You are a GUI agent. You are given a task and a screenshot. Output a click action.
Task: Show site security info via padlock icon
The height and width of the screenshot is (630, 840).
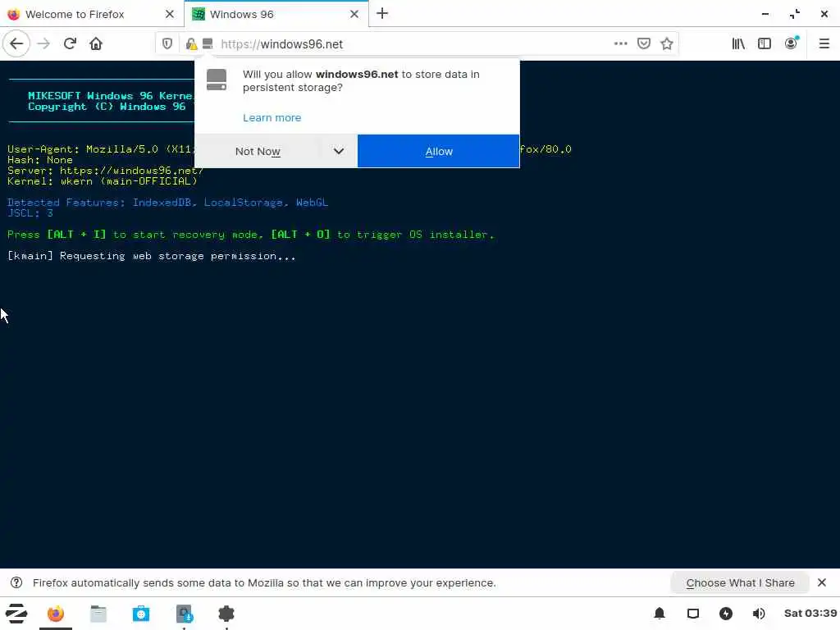[190, 44]
